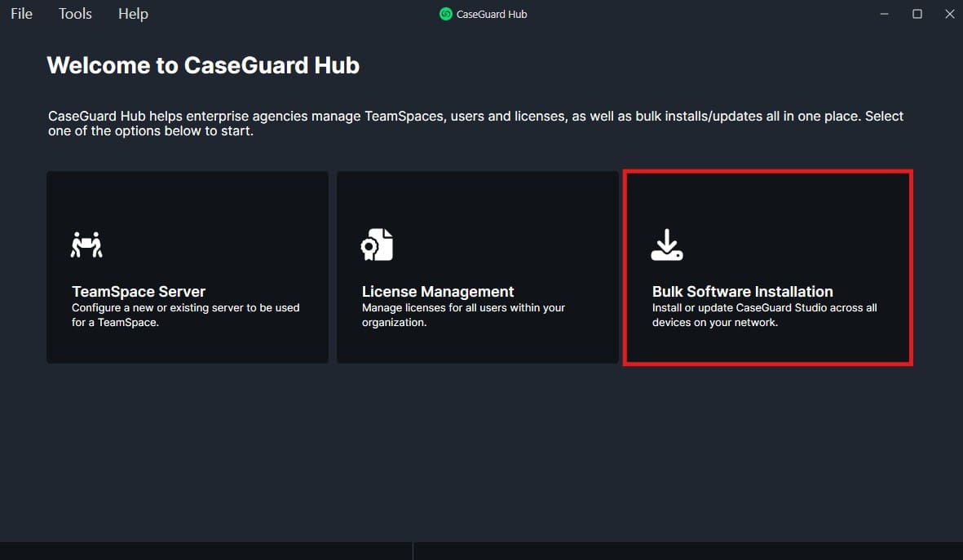Open the Tools menu
The width and height of the screenshot is (963, 560).
75,14
